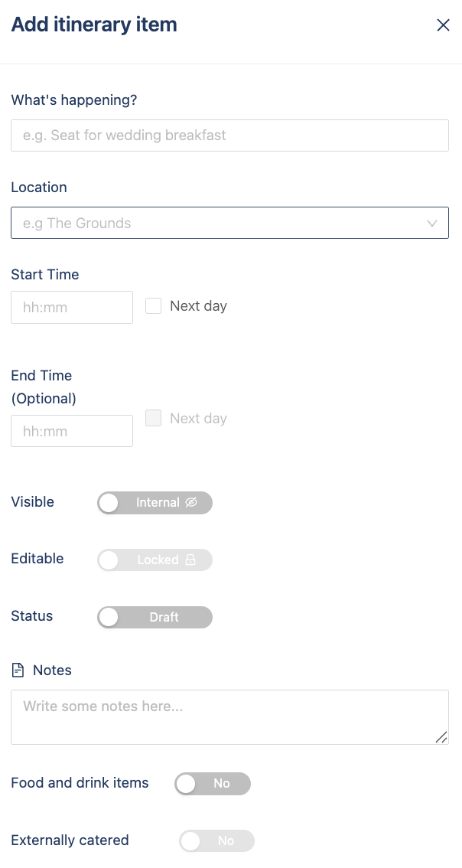This screenshot has width=462, height=868.
Task: Enable the Food and drink items toggle
Action: coord(213,784)
